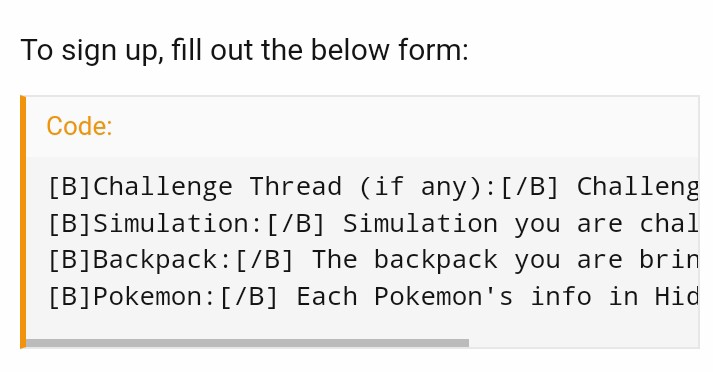Click the empty scrollbar track right of thumb
713x372 pixels.
coord(583,343)
